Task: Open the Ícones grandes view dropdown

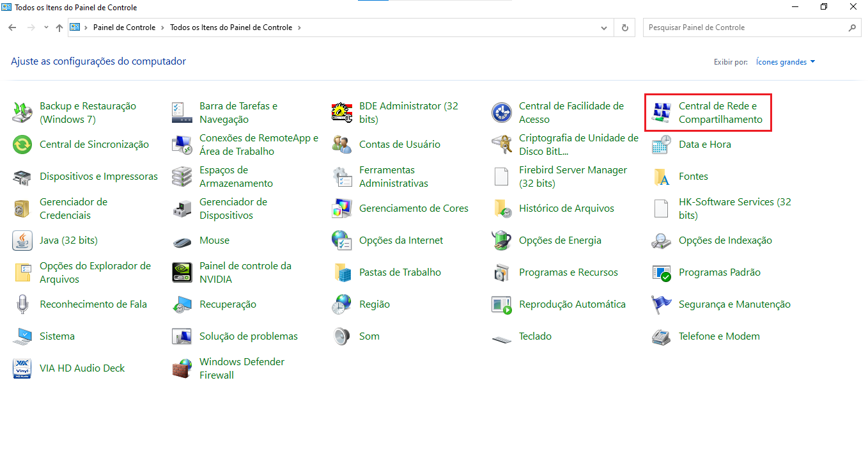Action: 786,62
